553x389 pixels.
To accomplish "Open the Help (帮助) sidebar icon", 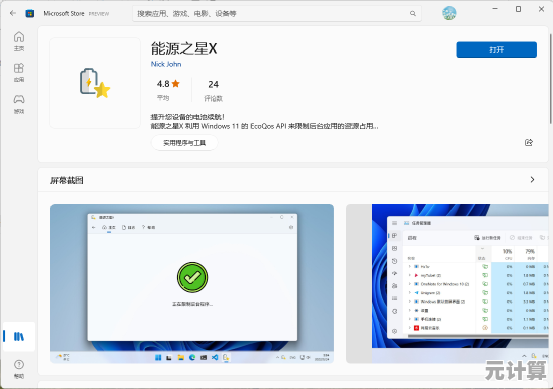I will pos(19,369).
